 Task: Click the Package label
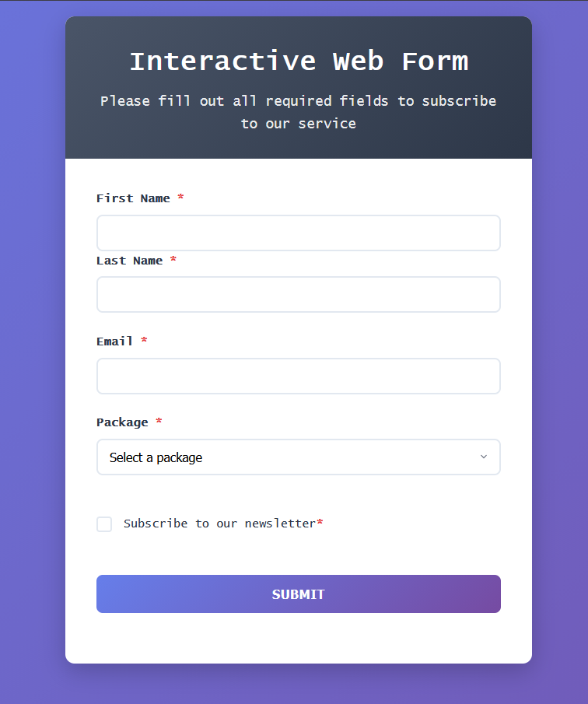(x=122, y=422)
